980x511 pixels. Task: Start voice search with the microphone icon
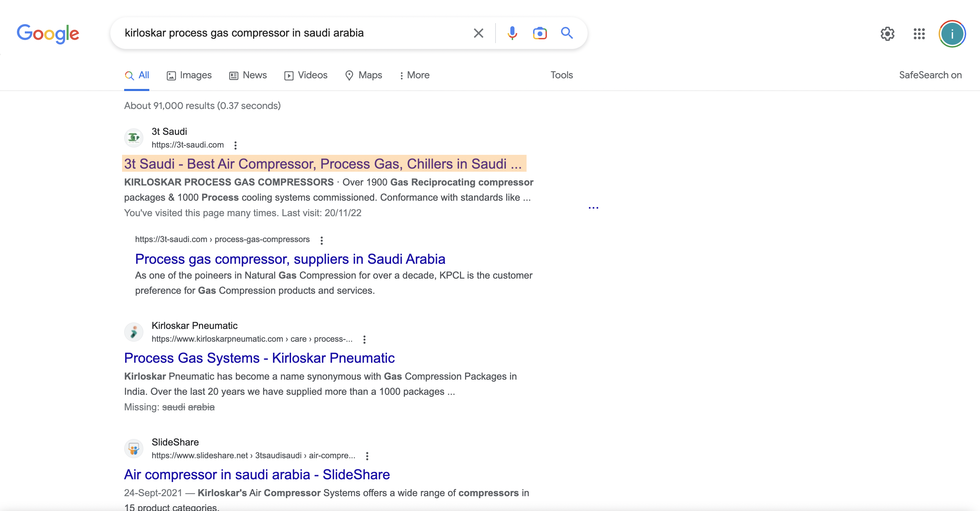point(512,33)
